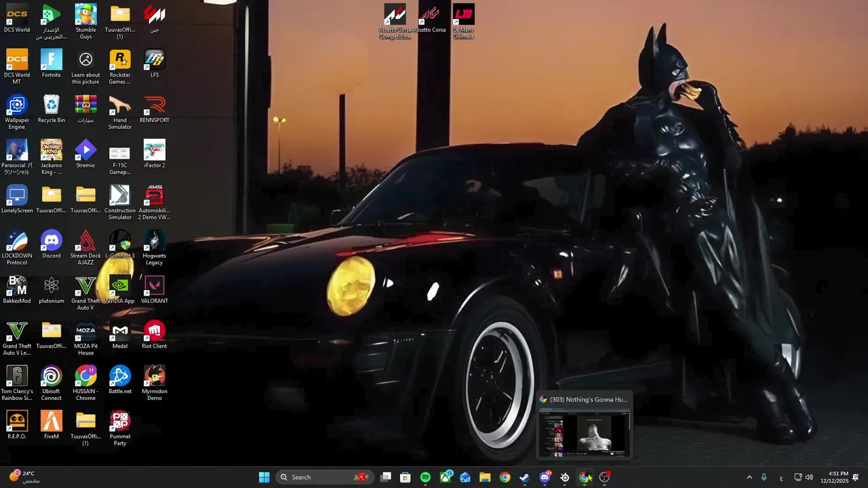
Task: Select the Construction Simulator icon
Action: (x=120, y=202)
